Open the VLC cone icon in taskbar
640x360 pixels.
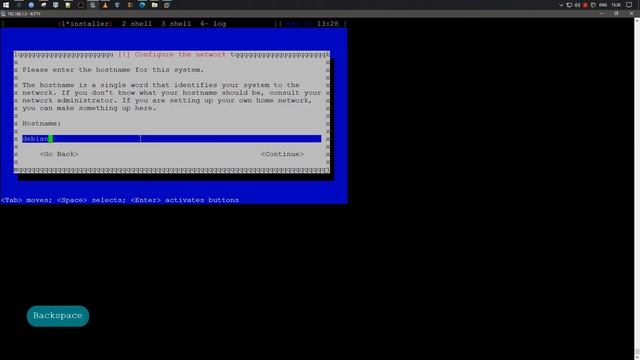click(x=105, y=5)
